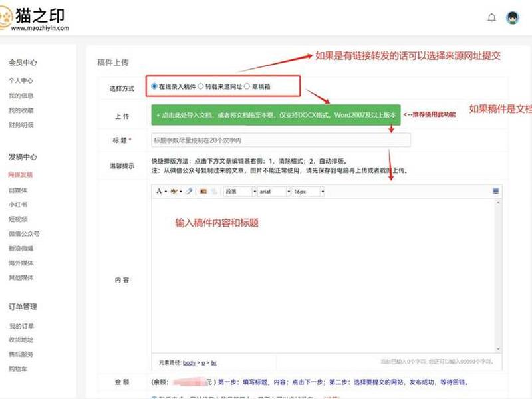
Task: Click the 稿件上传 page heading
Action: pos(112,63)
